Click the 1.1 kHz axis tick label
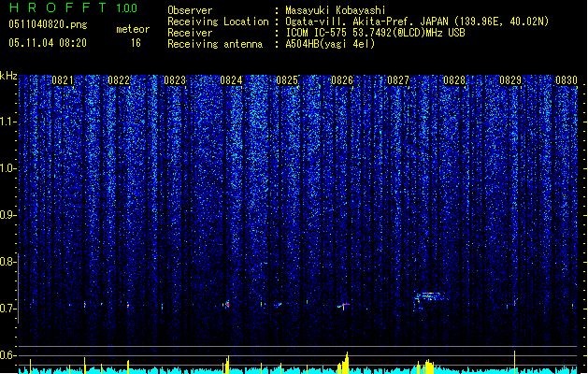Image resolution: width=588 pixels, height=374 pixels. tap(8, 122)
